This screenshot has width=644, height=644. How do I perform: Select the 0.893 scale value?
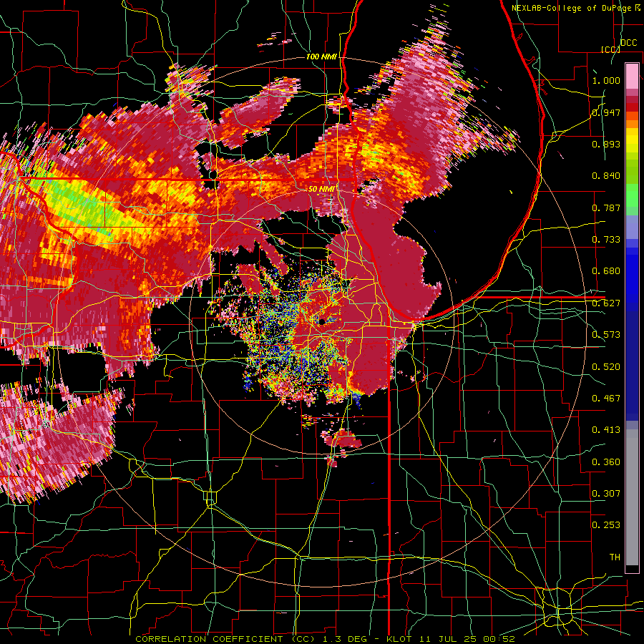[606, 144]
